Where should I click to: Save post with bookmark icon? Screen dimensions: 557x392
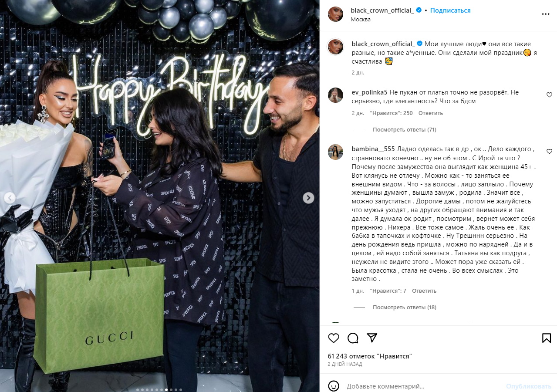coord(547,338)
